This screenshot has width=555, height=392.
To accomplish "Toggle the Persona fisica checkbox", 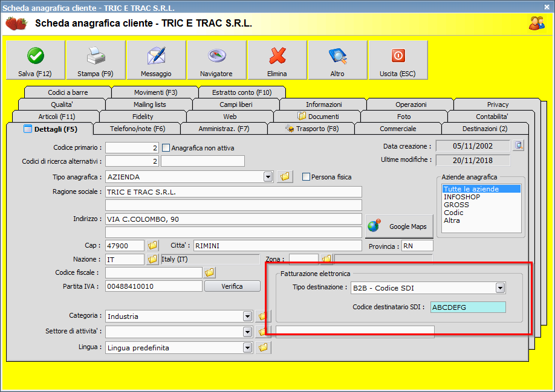I will [x=306, y=177].
